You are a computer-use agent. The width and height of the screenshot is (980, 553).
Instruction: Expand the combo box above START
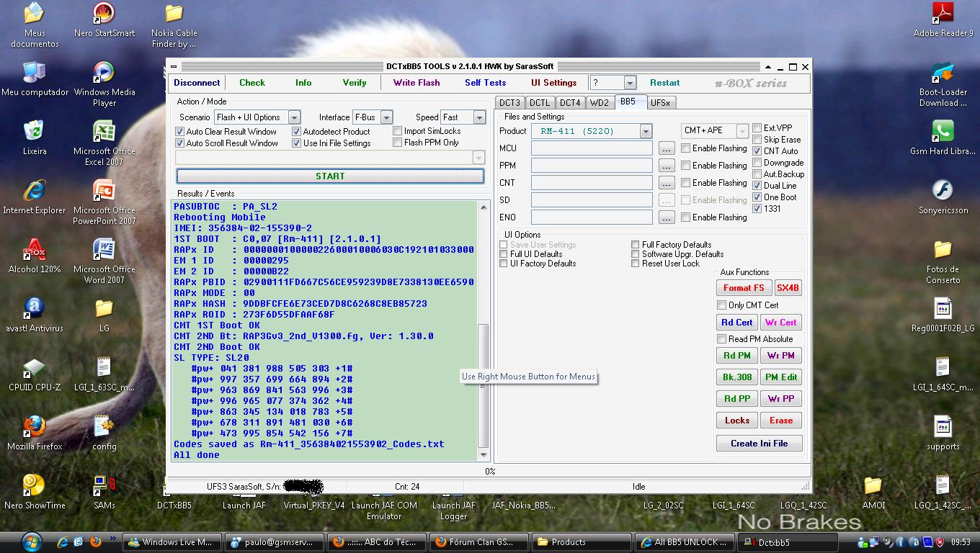pyautogui.click(x=478, y=157)
